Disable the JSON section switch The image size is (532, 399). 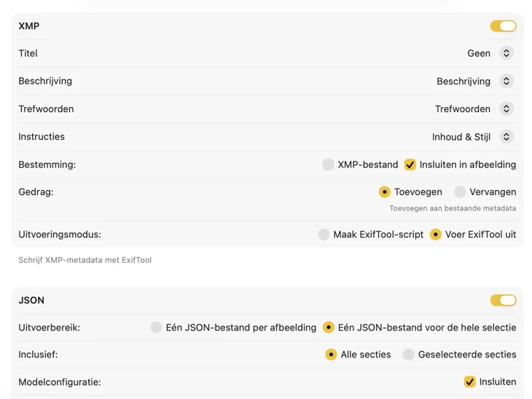coord(503,300)
